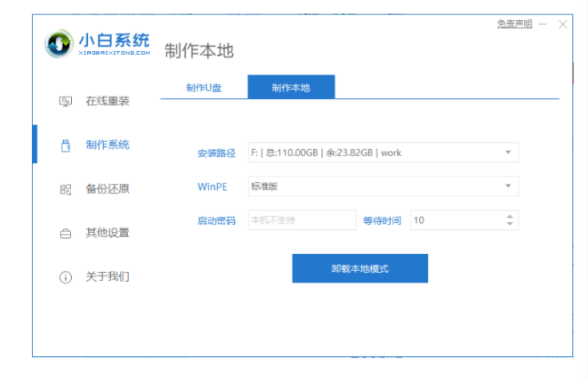Open the 免责声明 link
This screenshot has height=380, width=588.
pyautogui.click(x=514, y=25)
